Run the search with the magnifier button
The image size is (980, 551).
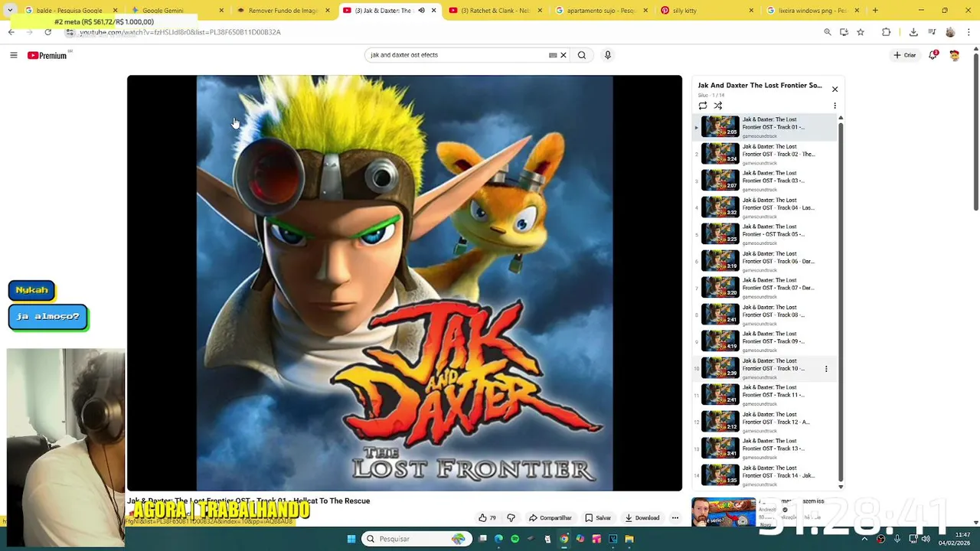click(x=582, y=55)
